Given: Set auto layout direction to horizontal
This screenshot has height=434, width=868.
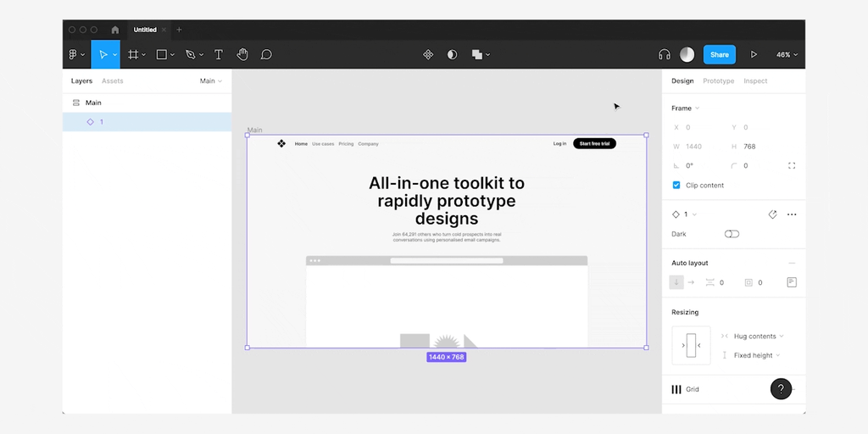Looking at the screenshot, I should tap(691, 282).
